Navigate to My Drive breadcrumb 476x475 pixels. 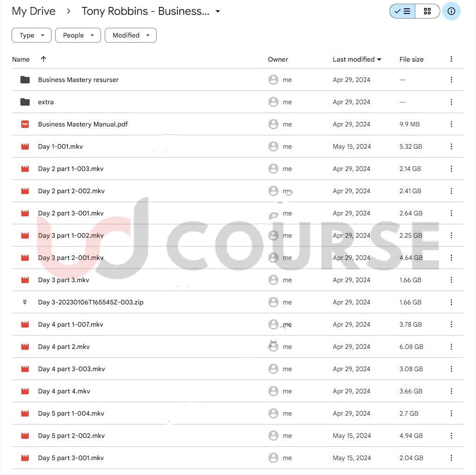[x=33, y=12]
